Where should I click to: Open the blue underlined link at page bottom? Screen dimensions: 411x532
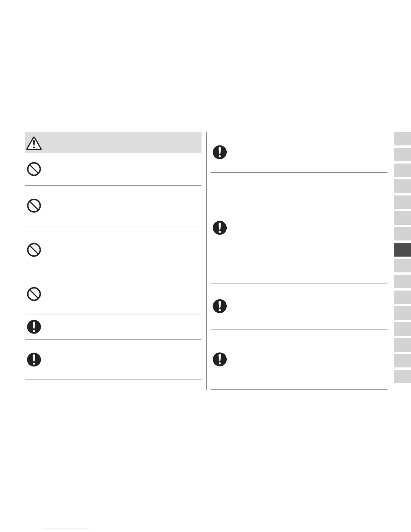click(67, 529)
